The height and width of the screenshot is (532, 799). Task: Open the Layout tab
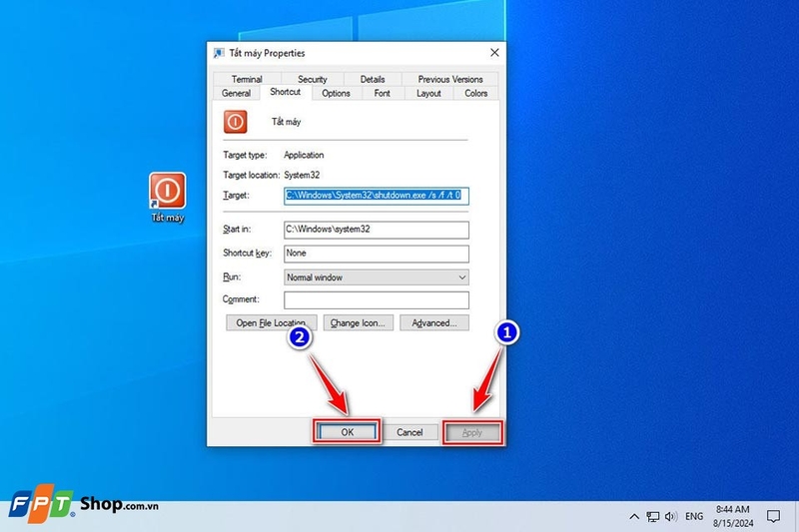(428, 93)
